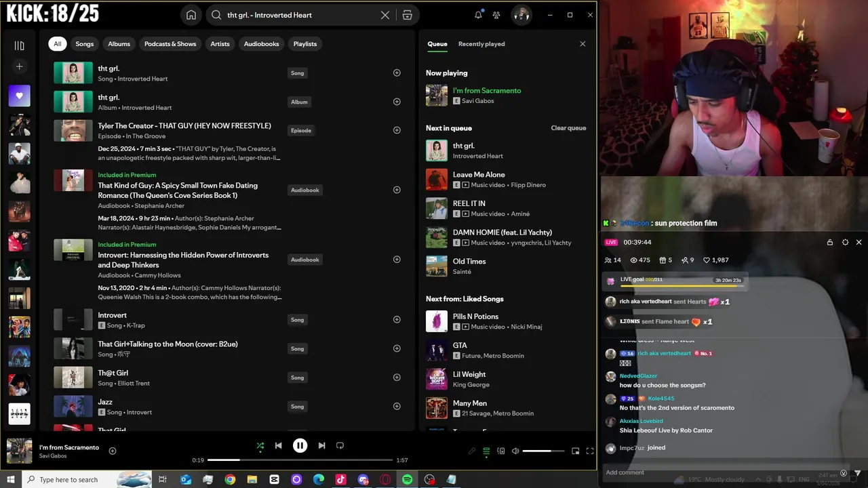Open emoji picker in Kick chat box

tap(844, 473)
